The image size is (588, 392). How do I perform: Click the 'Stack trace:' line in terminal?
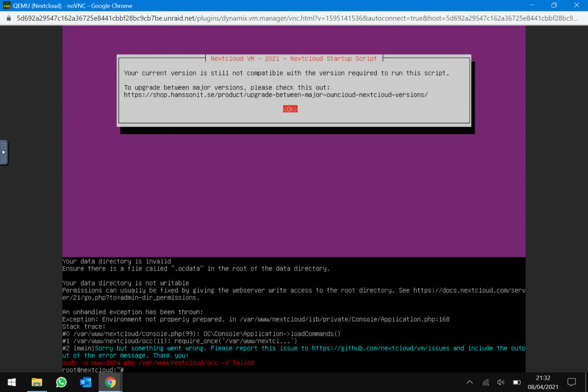click(x=84, y=326)
